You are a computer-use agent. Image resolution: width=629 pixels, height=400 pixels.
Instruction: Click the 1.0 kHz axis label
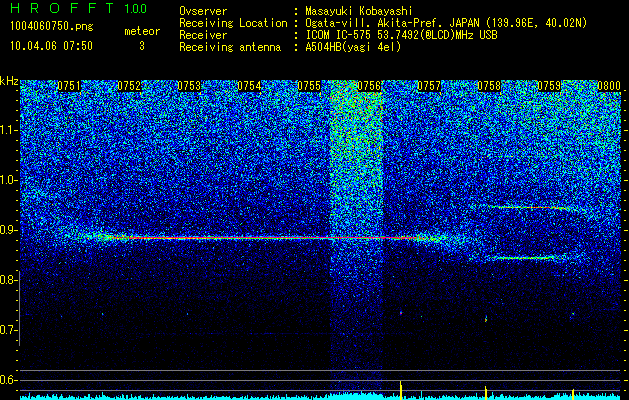(7, 180)
